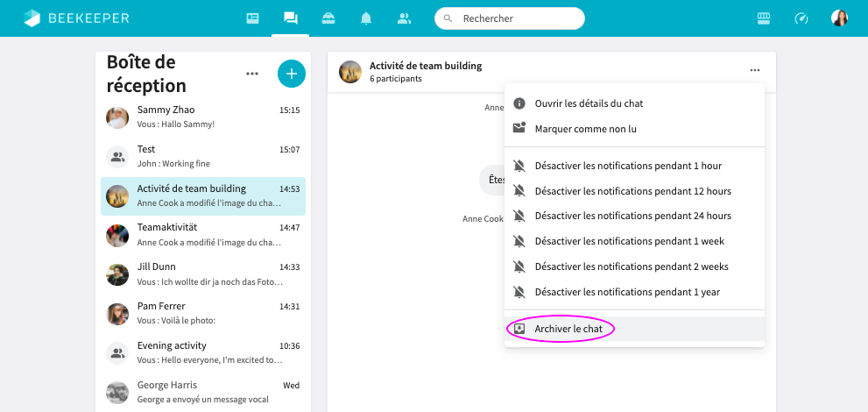Image resolution: width=868 pixels, height=412 pixels.
Task: Open inbox options three-dot menu
Action: pyautogui.click(x=252, y=74)
